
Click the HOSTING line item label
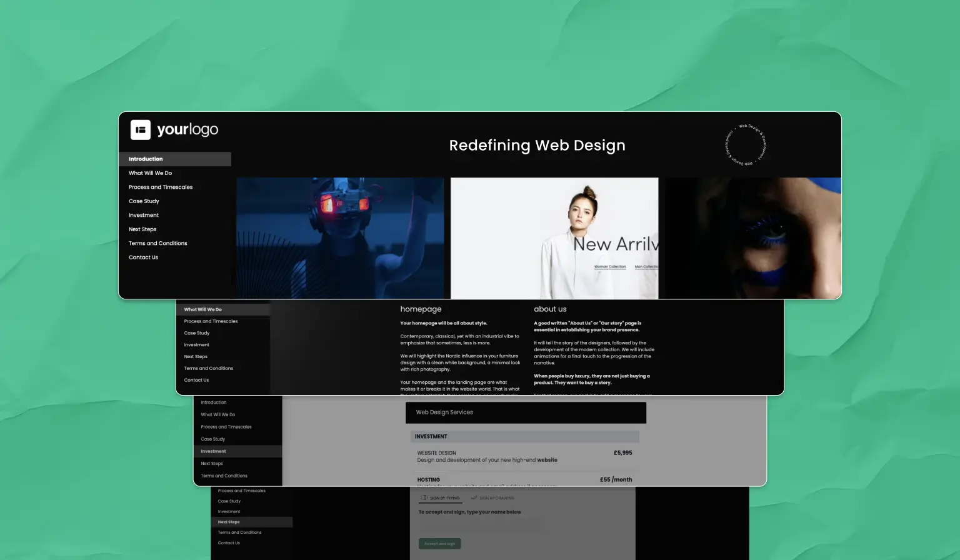(429, 480)
